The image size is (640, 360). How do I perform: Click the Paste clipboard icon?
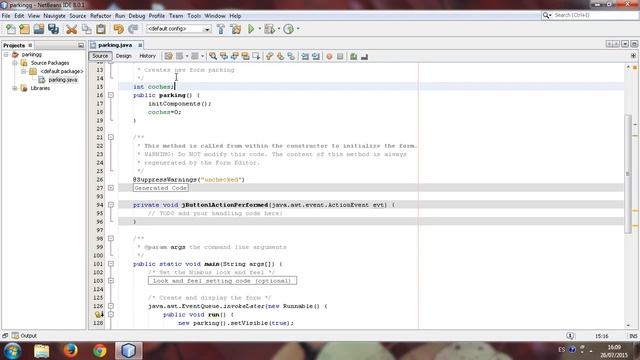[x=101, y=29]
